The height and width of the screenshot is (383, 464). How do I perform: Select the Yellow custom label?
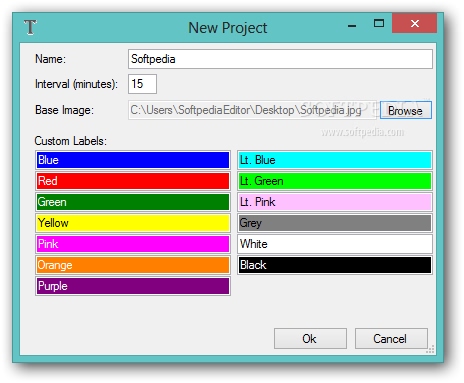click(133, 223)
